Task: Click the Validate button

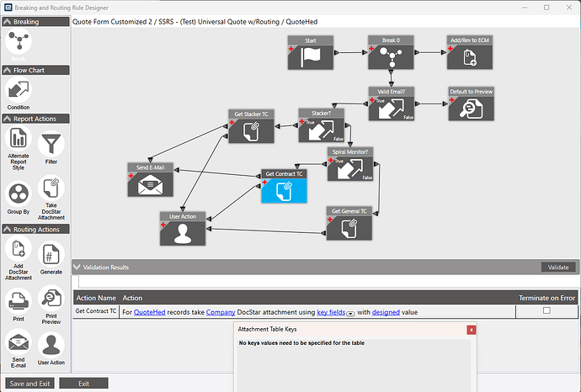Action: [558, 268]
